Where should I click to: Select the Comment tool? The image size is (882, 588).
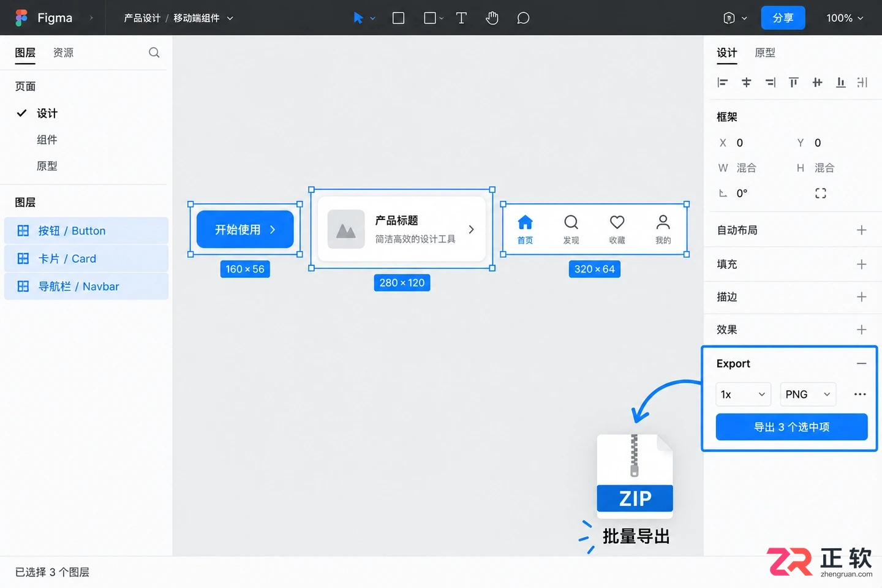(x=522, y=18)
